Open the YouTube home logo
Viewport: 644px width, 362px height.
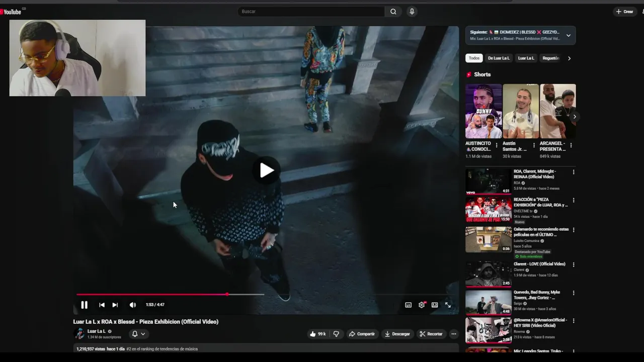(12, 11)
